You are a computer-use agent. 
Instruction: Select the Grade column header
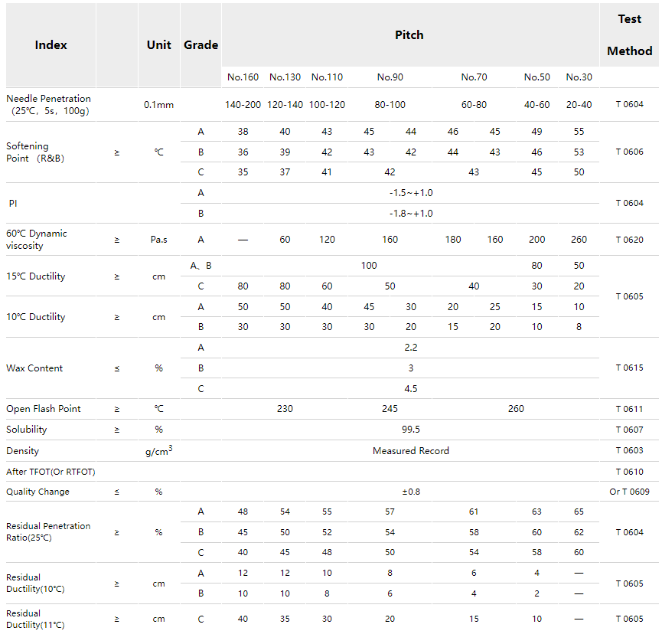click(201, 45)
